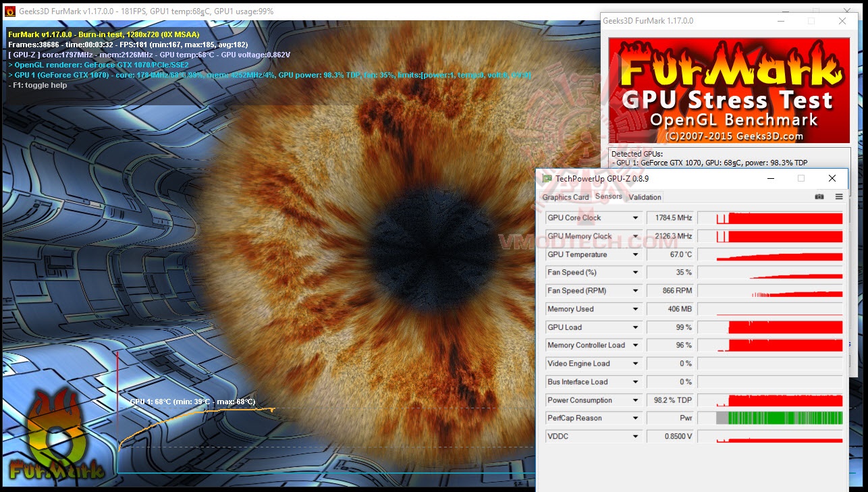Click the GPU-Z title bar app icon
The height and width of the screenshot is (492, 868).
[x=547, y=179]
